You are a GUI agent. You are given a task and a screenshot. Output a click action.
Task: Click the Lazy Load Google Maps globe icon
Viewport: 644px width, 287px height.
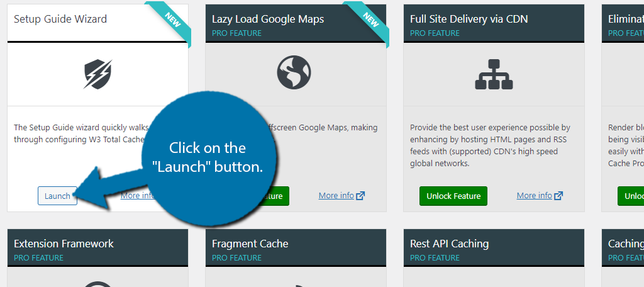[x=294, y=73]
